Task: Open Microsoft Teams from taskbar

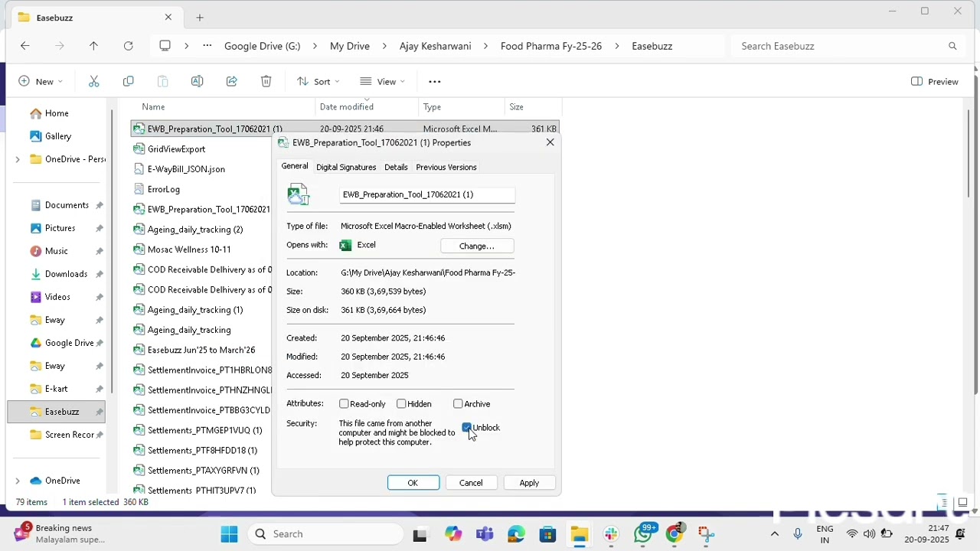Action: pos(485,534)
